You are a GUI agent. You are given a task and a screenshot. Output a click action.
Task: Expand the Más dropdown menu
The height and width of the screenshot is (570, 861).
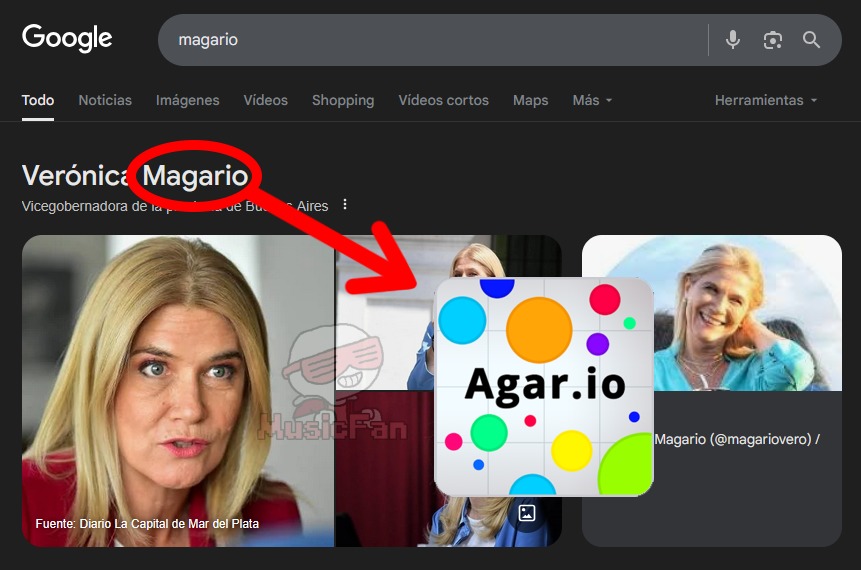(x=592, y=100)
